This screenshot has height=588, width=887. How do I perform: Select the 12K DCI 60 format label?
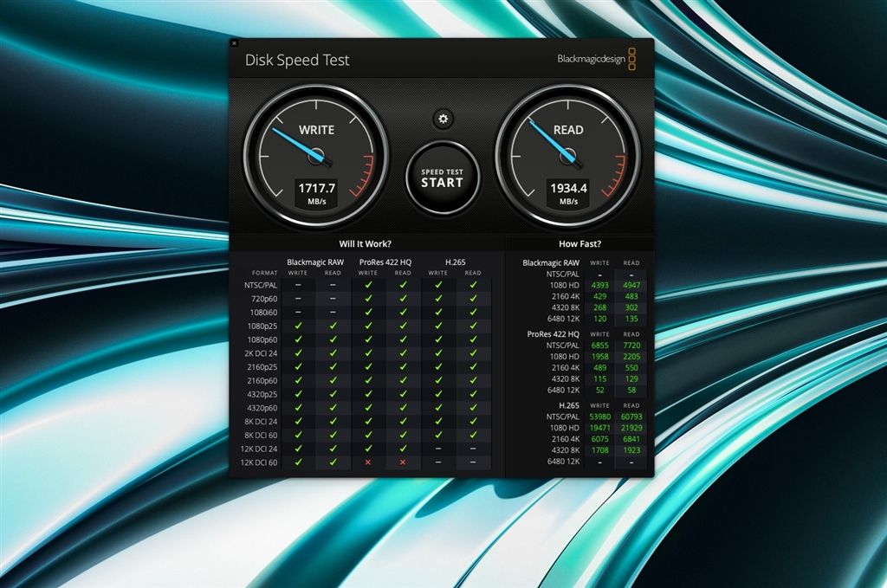[259, 462]
